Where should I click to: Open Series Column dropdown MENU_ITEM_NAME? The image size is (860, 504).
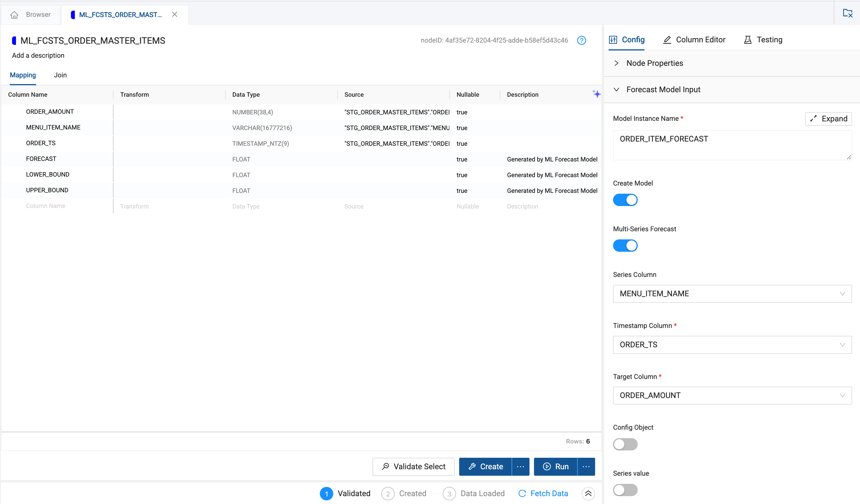tap(732, 293)
